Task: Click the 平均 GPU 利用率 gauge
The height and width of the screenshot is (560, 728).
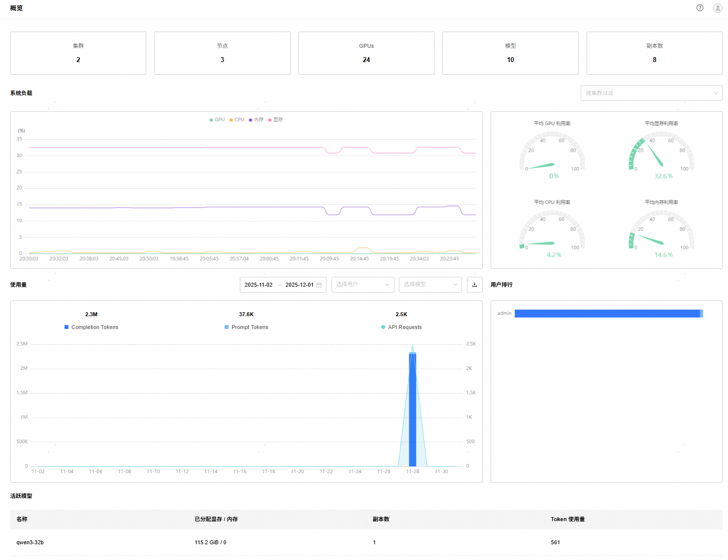Action: coord(552,154)
